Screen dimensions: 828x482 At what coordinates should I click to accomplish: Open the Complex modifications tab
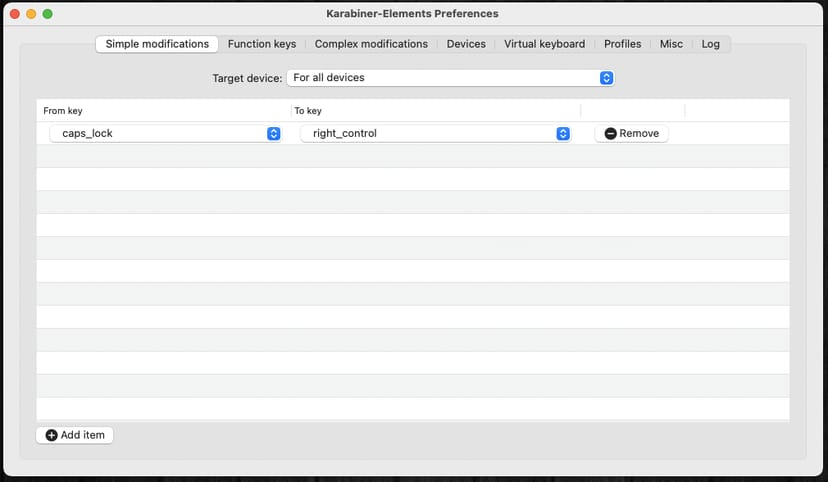pyautogui.click(x=371, y=44)
